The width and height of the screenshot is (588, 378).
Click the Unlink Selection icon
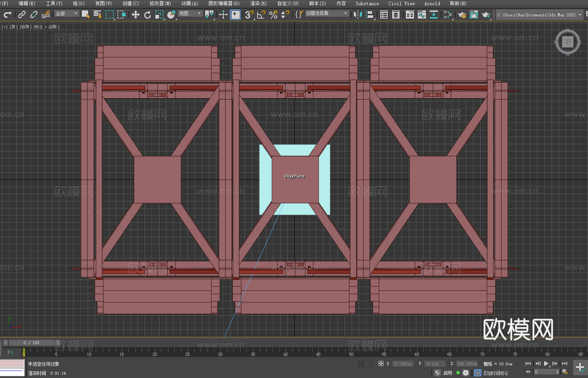pos(34,14)
